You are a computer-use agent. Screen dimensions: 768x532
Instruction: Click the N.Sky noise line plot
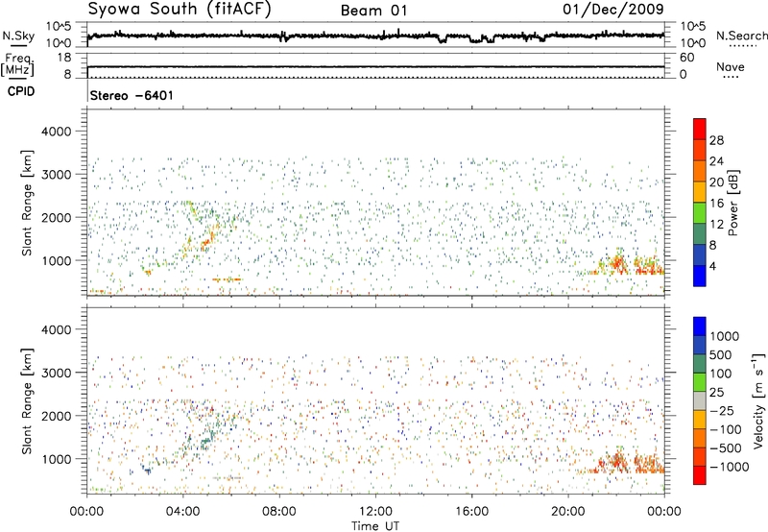tap(375, 36)
